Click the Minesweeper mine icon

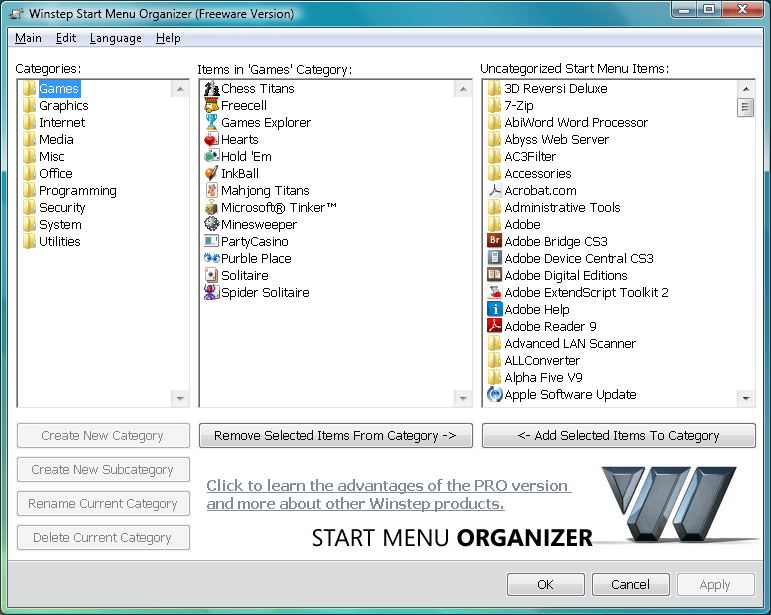coord(211,224)
